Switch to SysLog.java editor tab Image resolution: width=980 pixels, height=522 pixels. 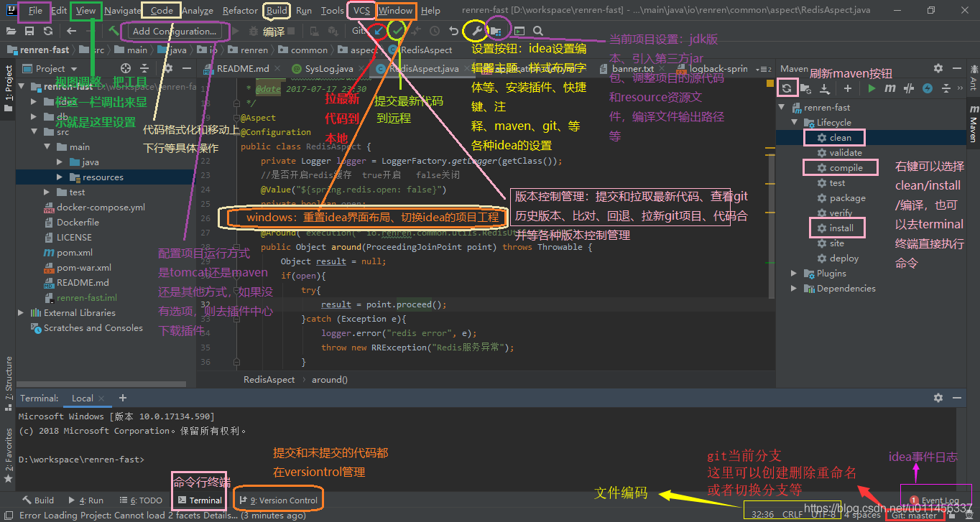(327, 69)
